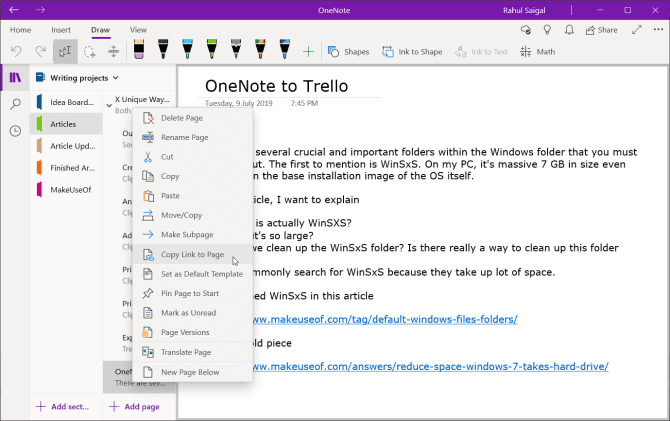The height and width of the screenshot is (421, 670).
Task: Choose Translate Page
Action: coord(193,352)
